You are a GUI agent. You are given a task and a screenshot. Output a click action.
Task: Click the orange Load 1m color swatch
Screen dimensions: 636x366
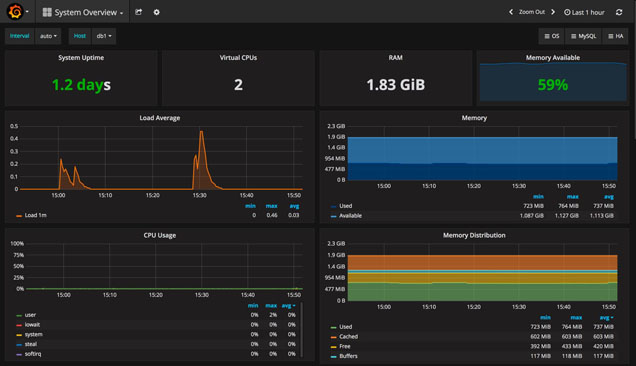[19, 216]
